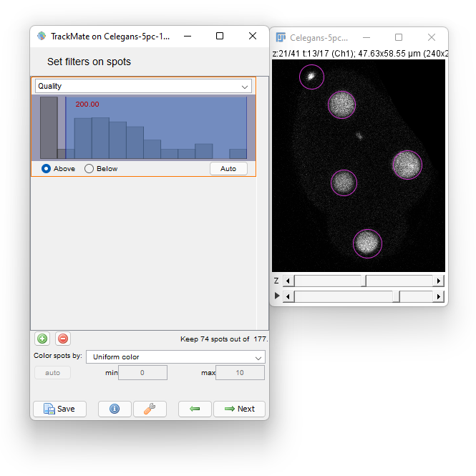Click the Z slice slider thumb

364,281
